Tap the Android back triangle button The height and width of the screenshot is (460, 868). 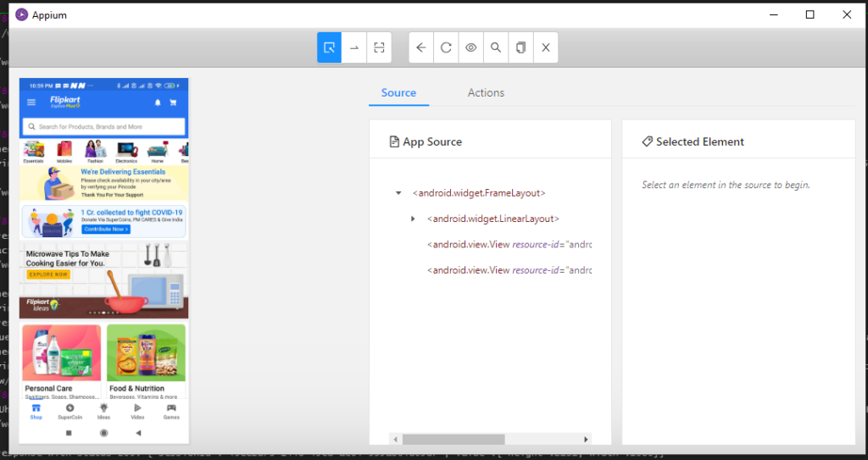138,433
